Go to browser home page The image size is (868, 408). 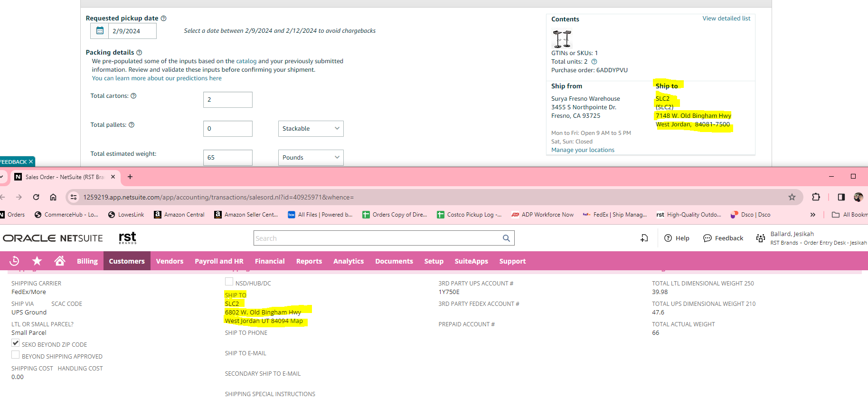click(x=53, y=197)
